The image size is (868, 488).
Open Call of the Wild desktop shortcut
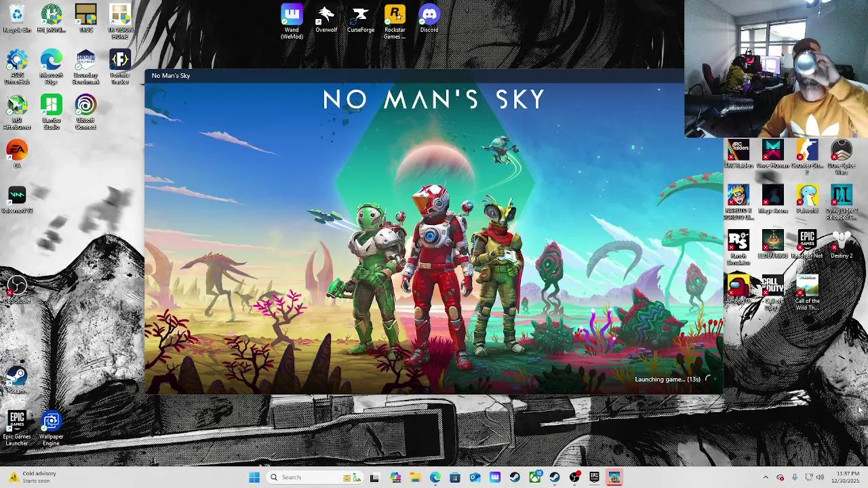[x=807, y=293]
